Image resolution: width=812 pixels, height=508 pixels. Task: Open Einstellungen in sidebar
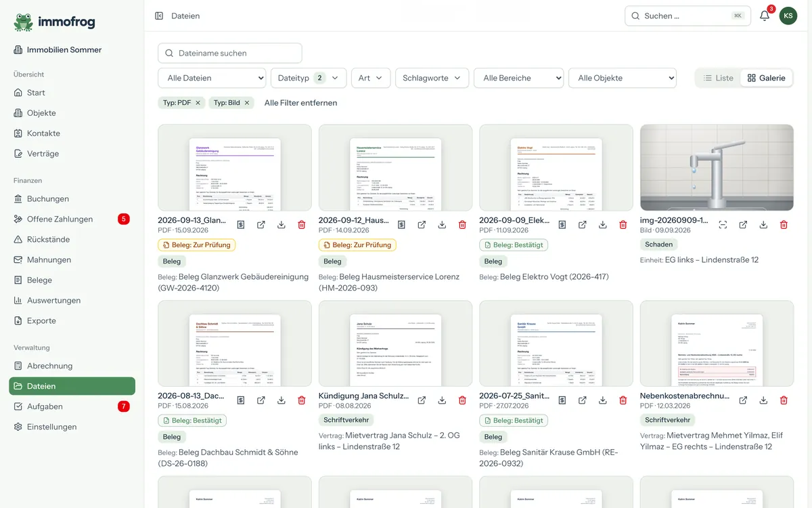pyautogui.click(x=72, y=427)
